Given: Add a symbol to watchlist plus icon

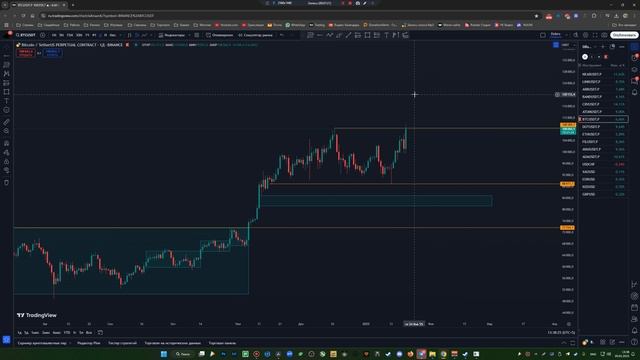Looking at the screenshot, I should (x=603, y=47).
